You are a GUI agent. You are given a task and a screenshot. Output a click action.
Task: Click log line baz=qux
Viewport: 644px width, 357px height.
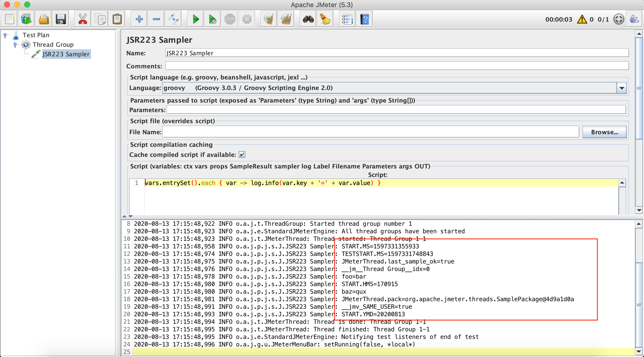click(x=354, y=292)
